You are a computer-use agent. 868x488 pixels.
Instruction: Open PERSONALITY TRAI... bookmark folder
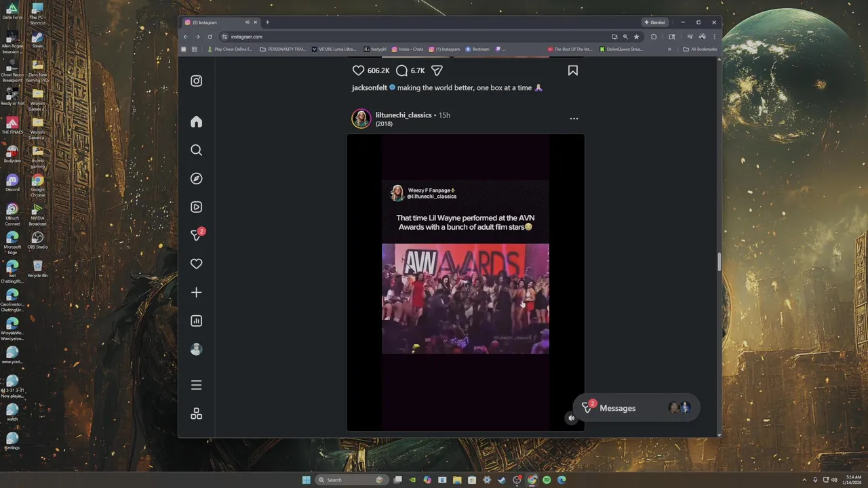coord(283,49)
